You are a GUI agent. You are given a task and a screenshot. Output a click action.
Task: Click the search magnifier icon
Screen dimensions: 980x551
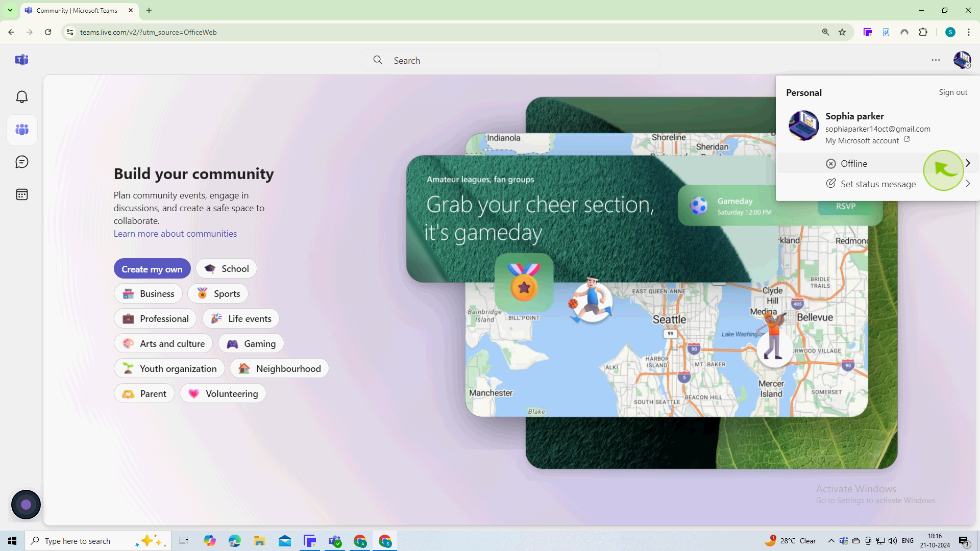(378, 60)
